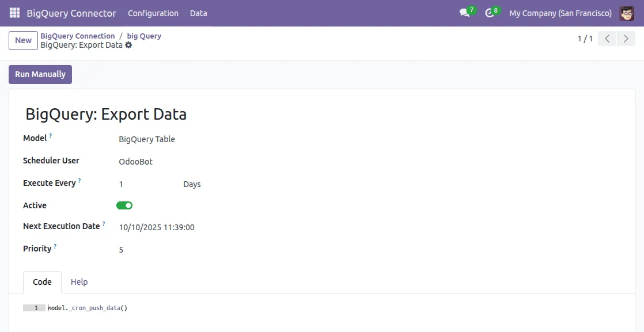Open the company switcher My Company

click(560, 13)
